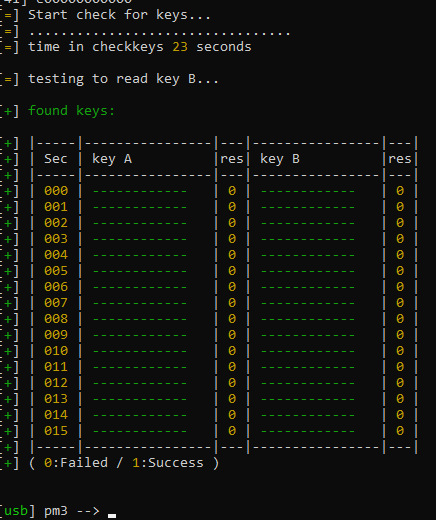Viewport: 436px width, 520px height.
Task: Click the 'res' header after key B
Action: tap(400, 159)
